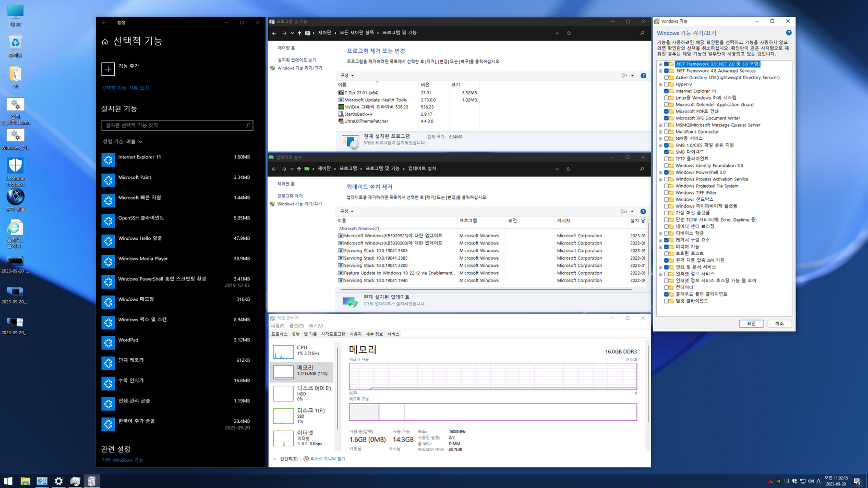Check the TFTP 클라이언트 checkbox

tap(666, 159)
